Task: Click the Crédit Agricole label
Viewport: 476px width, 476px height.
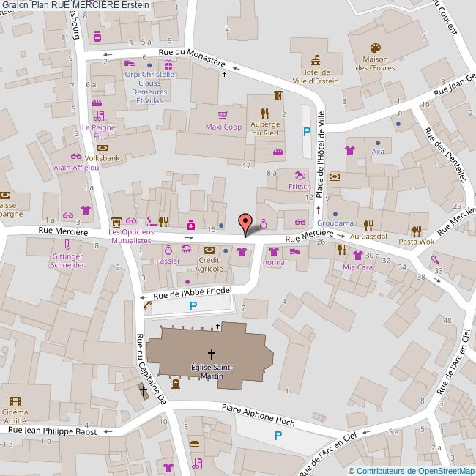Action: (211, 264)
